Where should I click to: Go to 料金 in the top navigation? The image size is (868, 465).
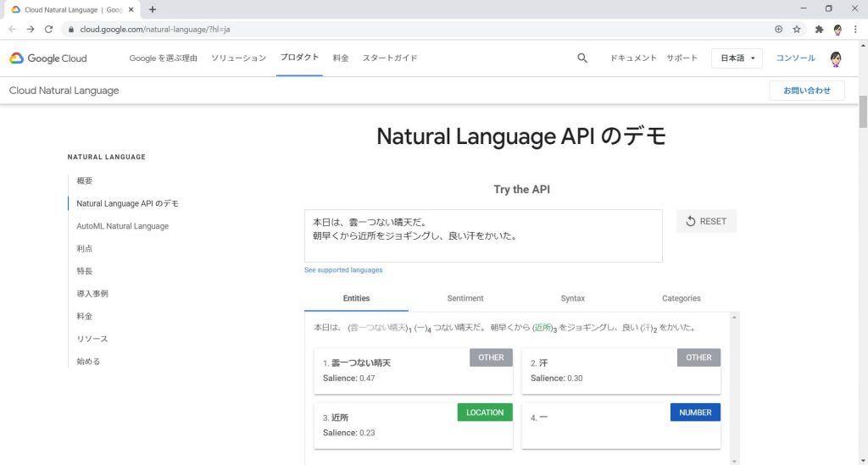pyautogui.click(x=341, y=58)
